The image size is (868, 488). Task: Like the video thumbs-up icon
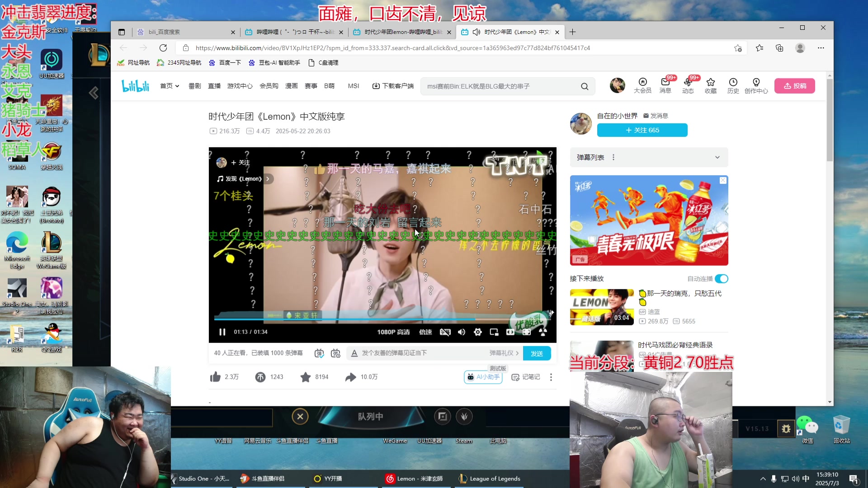tap(215, 377)
